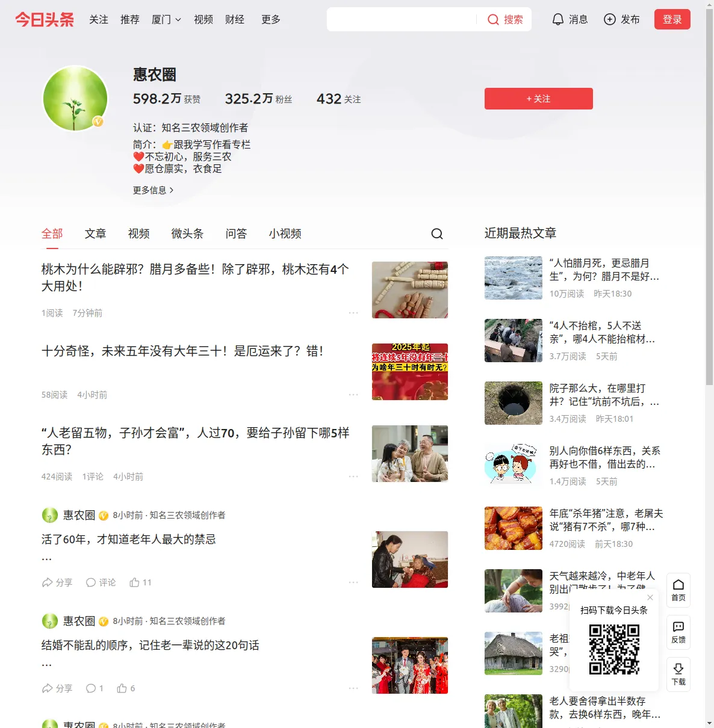Screen dimensions: 714x728
Task: Open 财经 in the top navigation
Action: click(235, 19)
